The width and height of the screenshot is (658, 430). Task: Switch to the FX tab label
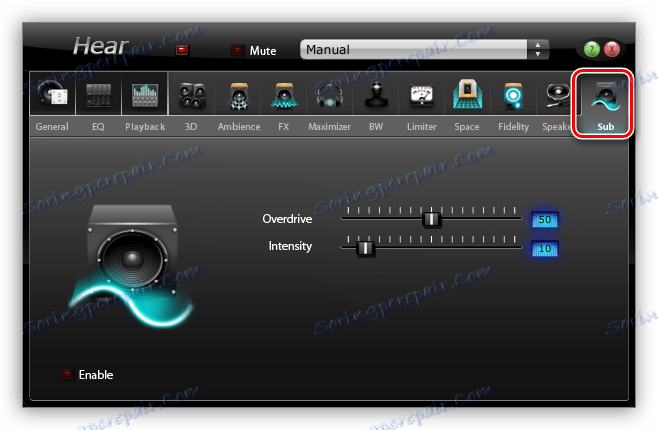click(284, 127)
